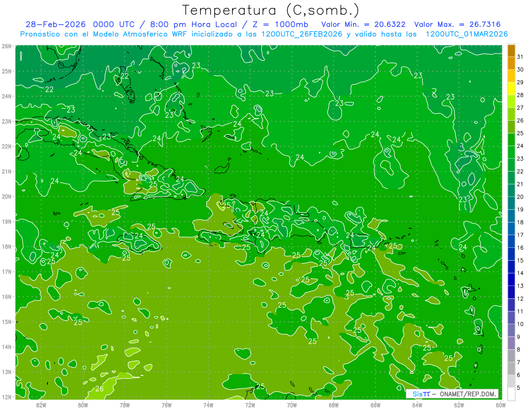This screenshot has width=532, height=411.
Task: Click the colorbar label '29'
Action: (520, 82)
